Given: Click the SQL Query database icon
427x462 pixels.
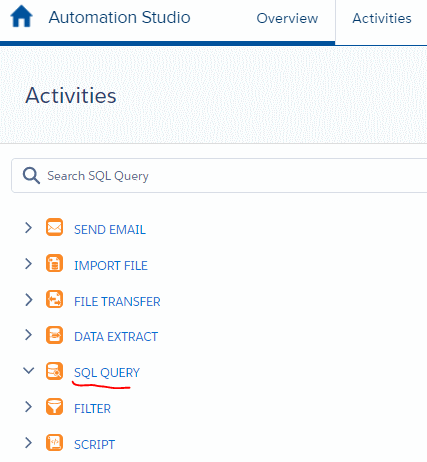Looking at the screenshot, I should pos(54,371).
